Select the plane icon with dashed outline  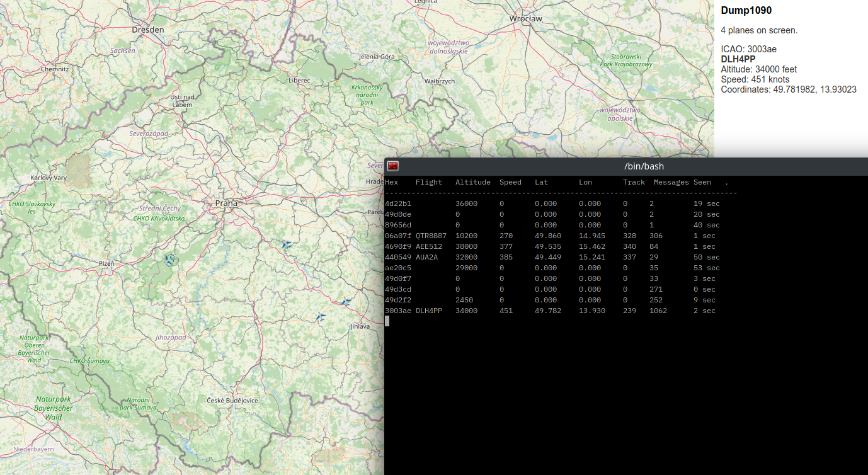pos(169,259)
